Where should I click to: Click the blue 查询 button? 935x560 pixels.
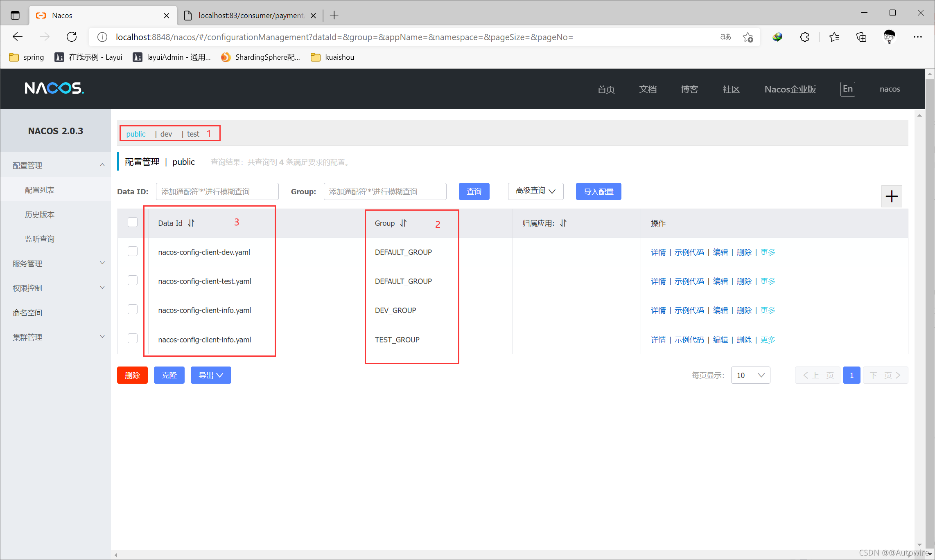tap(474, 191)
